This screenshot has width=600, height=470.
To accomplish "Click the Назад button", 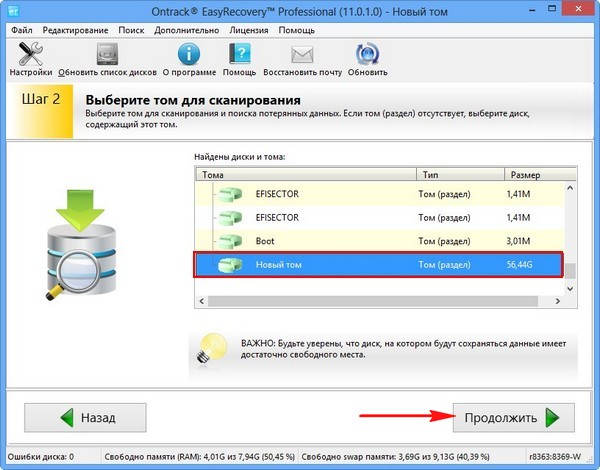I will coord(85,418).
